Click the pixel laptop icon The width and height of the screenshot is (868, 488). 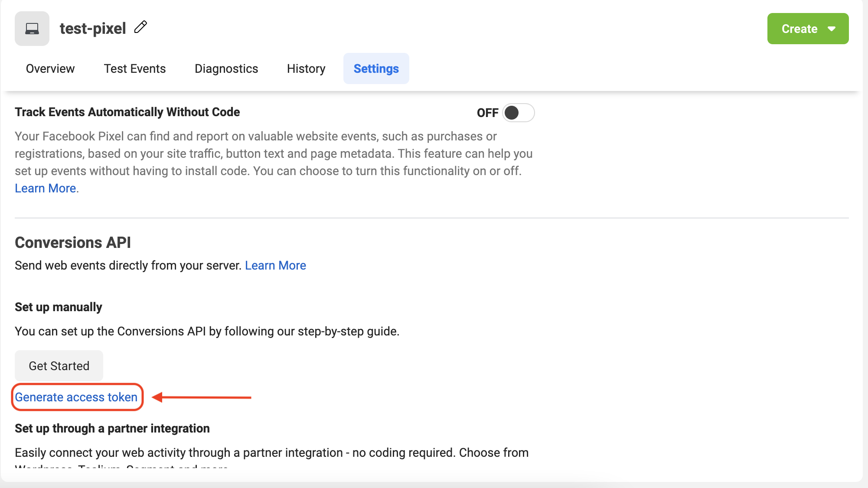(x=32, y=29)
